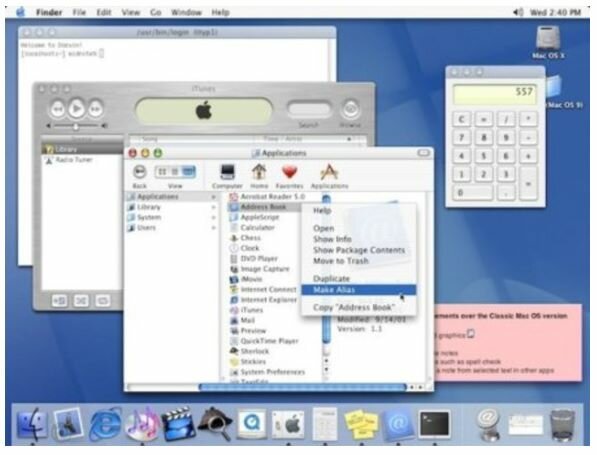Expand Library folder arrow in Finder column
Screen dimensions: 597x455
point(213,207)
